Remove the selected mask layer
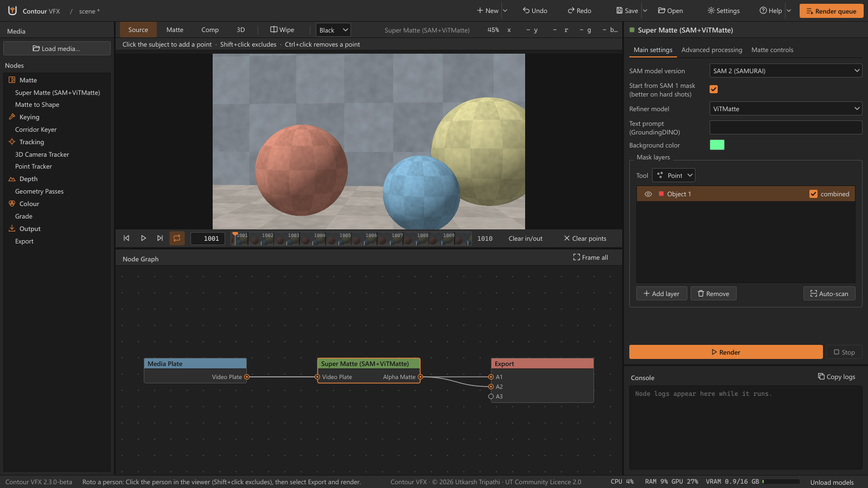Viewport: 868px width, 488px height. point(713,294)
